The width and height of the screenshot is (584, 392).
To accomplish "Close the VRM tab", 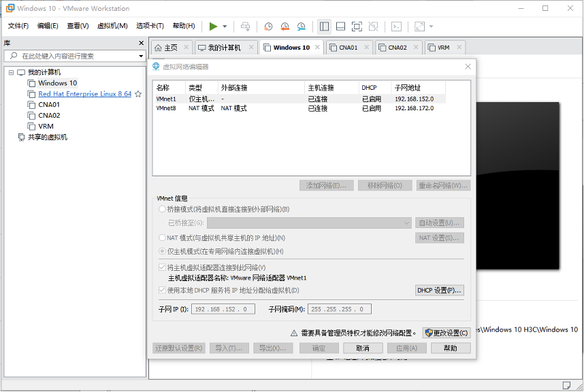I will (459, 47).
